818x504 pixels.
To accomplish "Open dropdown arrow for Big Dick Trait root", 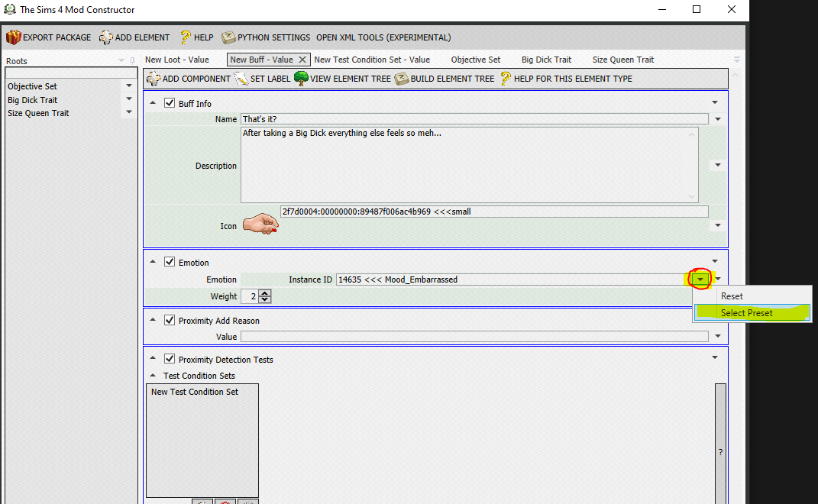I will point(129,99).
